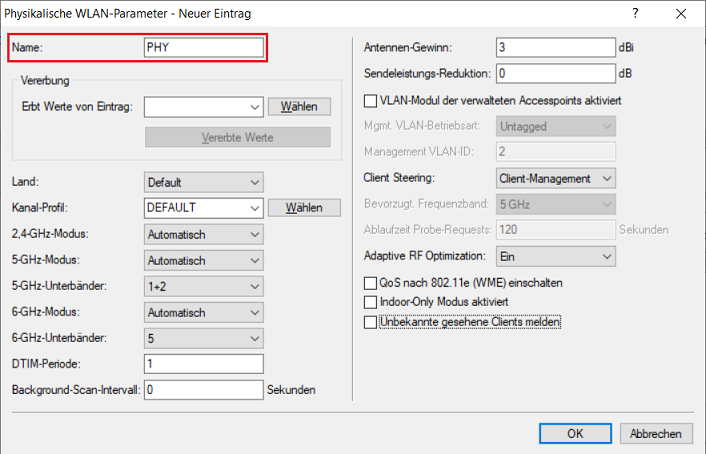Open the 6-GHz-Unterbänder dropdown

[x=203, y=338]
